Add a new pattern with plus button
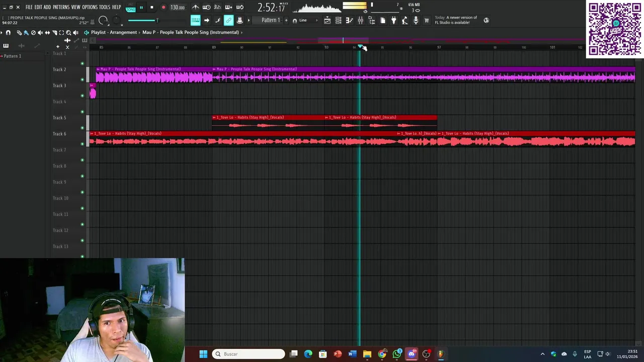644x362 pixels. 286,20
